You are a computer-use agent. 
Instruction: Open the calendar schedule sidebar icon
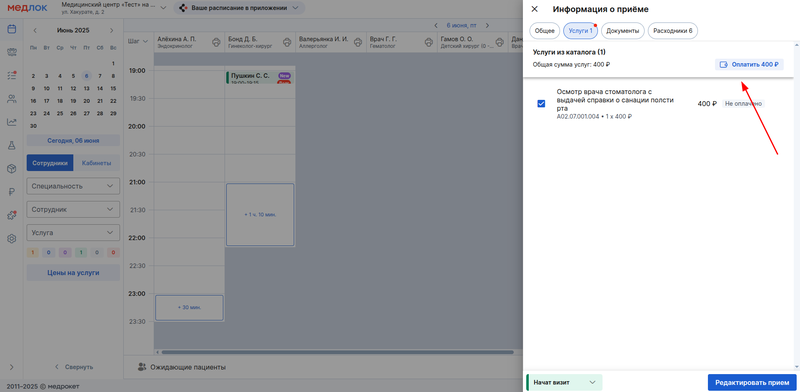(x=11, y=29)
